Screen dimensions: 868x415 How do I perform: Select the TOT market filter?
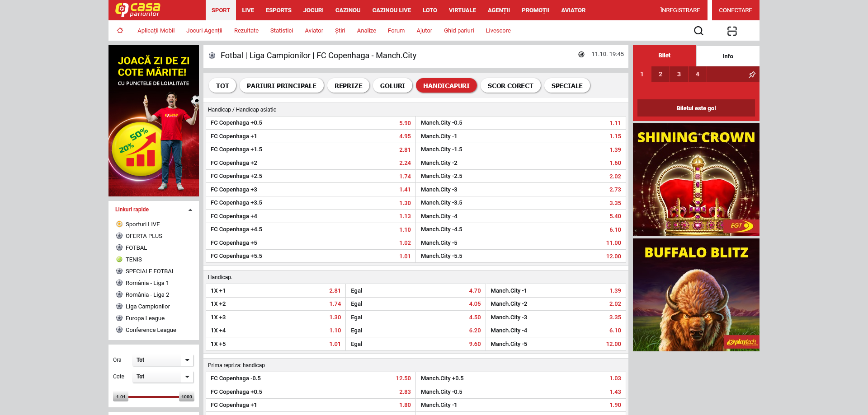(222, 86)
